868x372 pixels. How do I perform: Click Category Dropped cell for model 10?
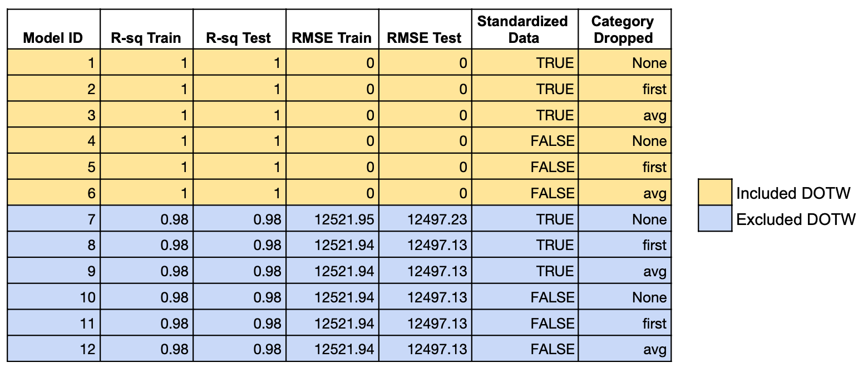[x=649, y=297]
